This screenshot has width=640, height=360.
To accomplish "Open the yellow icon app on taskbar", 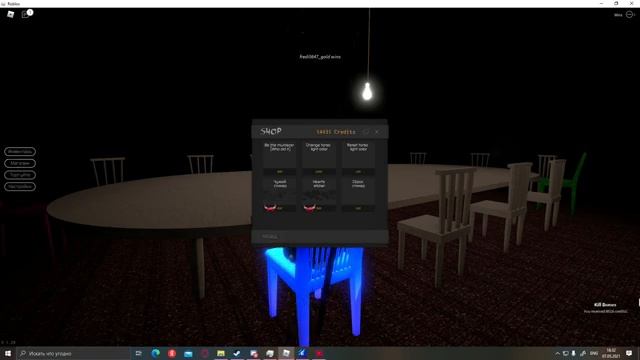I will [221, 353].
